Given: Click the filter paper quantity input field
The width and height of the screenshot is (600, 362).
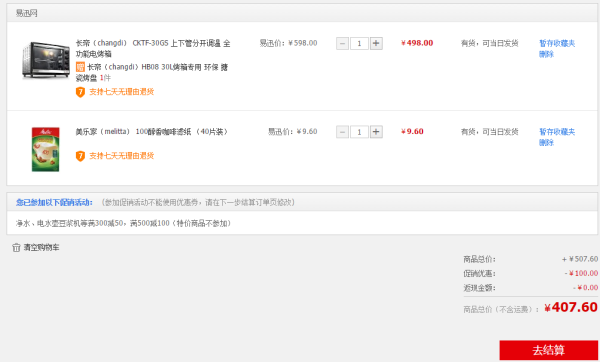Looking at the screenshot, I should click(x=359, y=132).
